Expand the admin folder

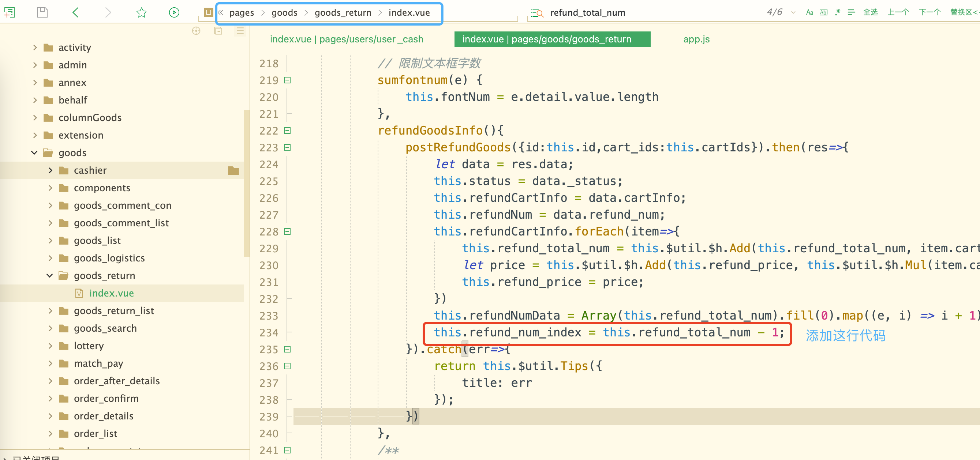[x=35, y=65]
